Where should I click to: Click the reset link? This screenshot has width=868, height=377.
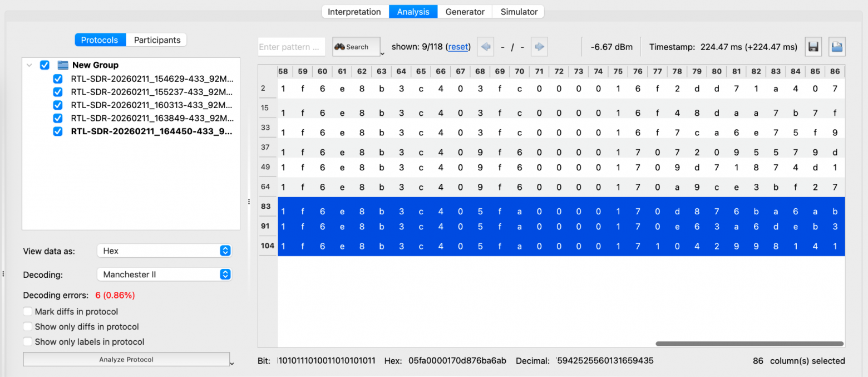point(458,47)
